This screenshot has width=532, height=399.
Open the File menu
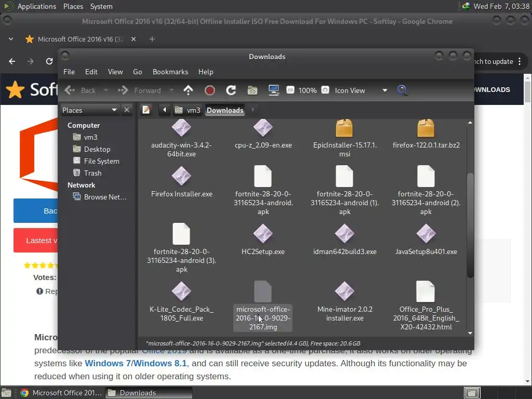coord(69,72)
